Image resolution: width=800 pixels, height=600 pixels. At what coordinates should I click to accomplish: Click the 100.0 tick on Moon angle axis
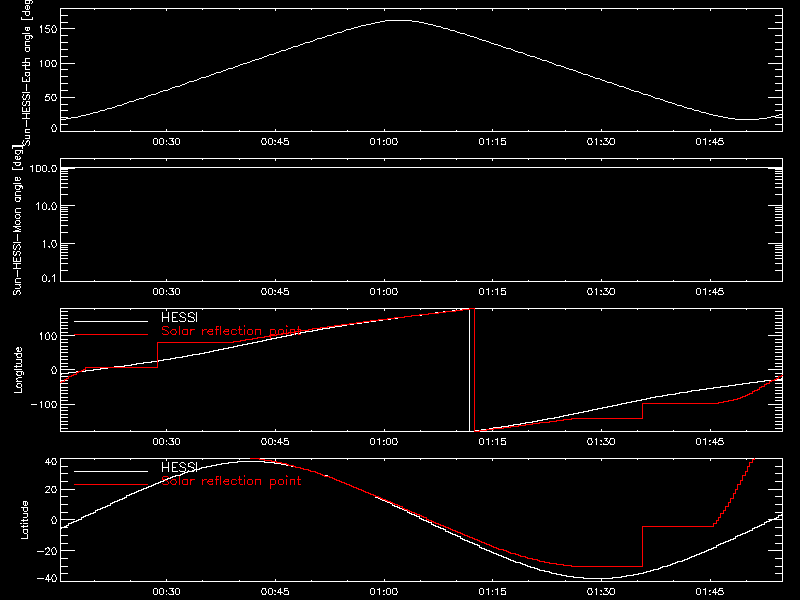(x=43, y=168)
